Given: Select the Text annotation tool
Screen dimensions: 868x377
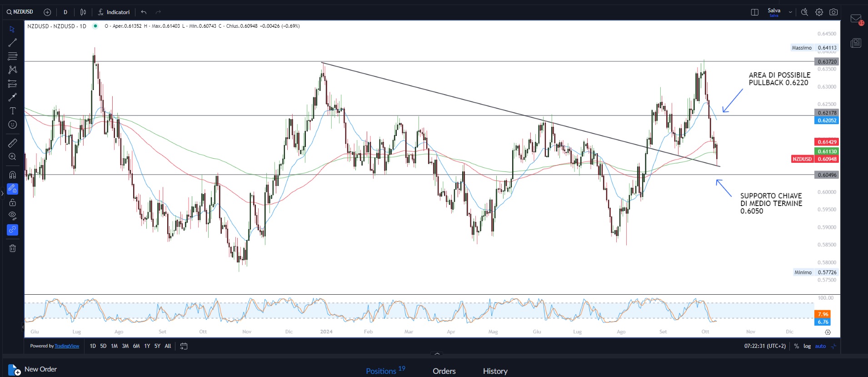Looking at the screenshot, I should (x=13, y=111).
